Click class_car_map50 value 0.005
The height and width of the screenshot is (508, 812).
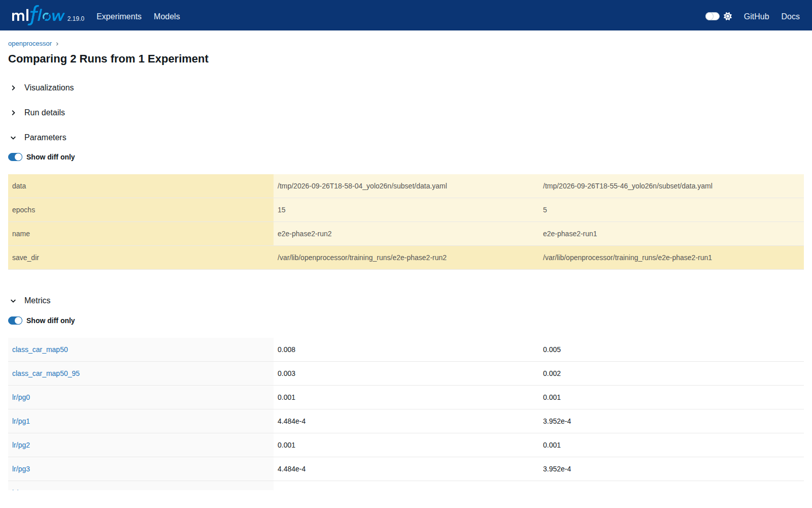tap(552, 350)
